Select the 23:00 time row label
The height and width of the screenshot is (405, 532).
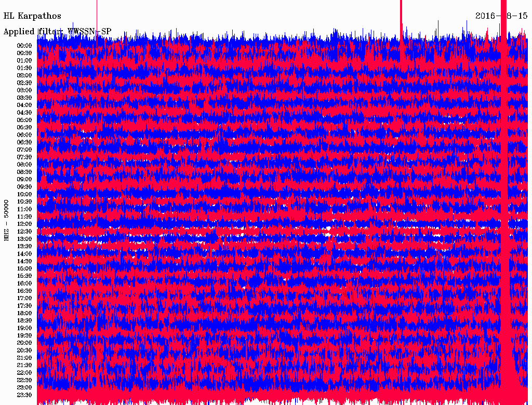(24, 387)
